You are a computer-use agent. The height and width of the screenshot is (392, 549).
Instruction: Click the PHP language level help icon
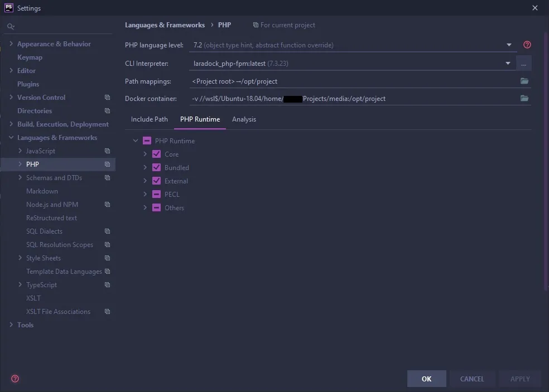(527, 45)
